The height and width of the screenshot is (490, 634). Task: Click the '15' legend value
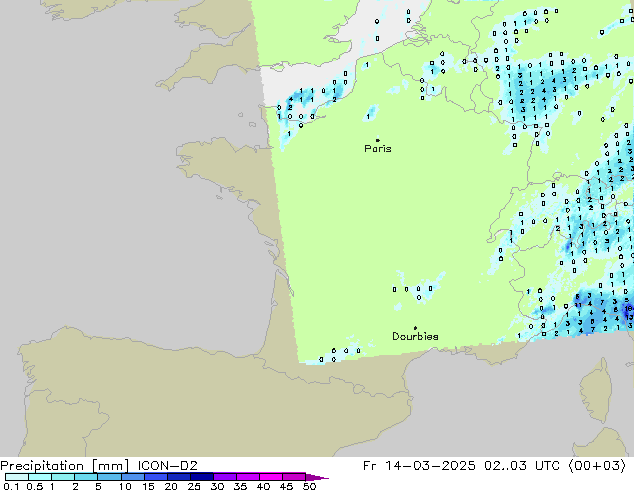[x=148, y=486]
